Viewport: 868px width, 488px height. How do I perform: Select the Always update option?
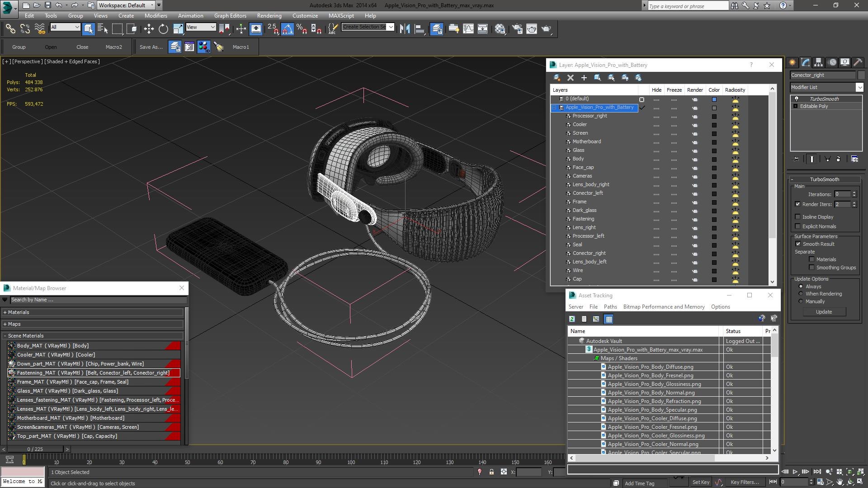pos(801,286)
